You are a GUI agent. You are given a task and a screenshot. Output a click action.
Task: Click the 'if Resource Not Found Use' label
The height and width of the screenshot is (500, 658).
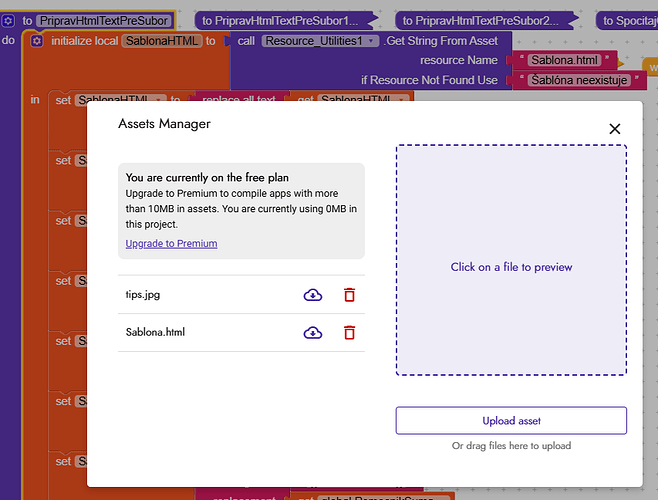pos(429,80)
